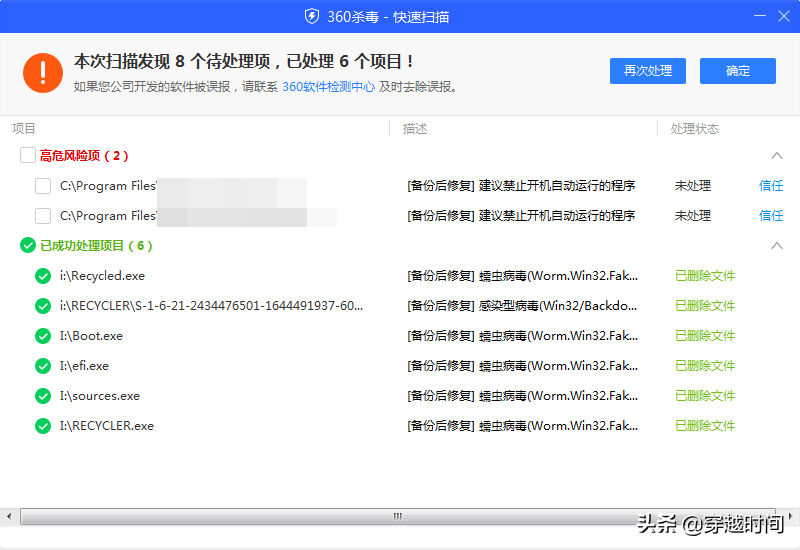Select the I:\efi.exe entry
Screen dimensions: 800x550
click(x=84, y=366)
